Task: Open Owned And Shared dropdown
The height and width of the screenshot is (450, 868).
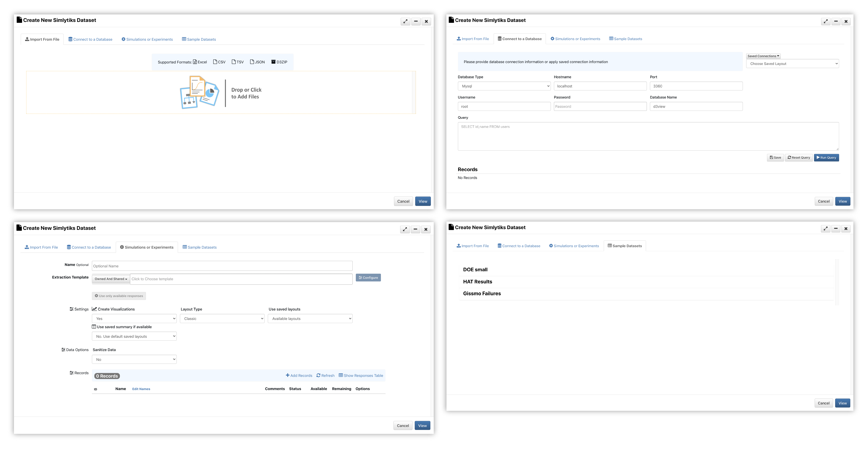Action: pos(111,279)
